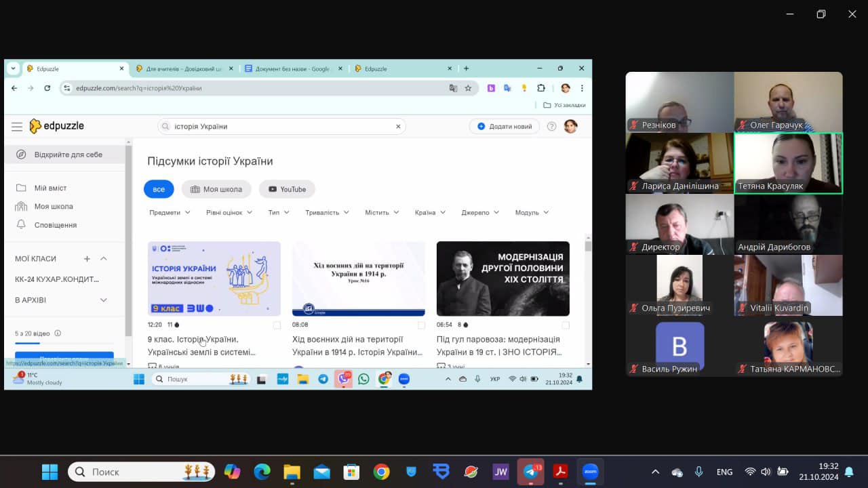
Task: Open the Тривалість filter dropdown
Action: [327, 213]
